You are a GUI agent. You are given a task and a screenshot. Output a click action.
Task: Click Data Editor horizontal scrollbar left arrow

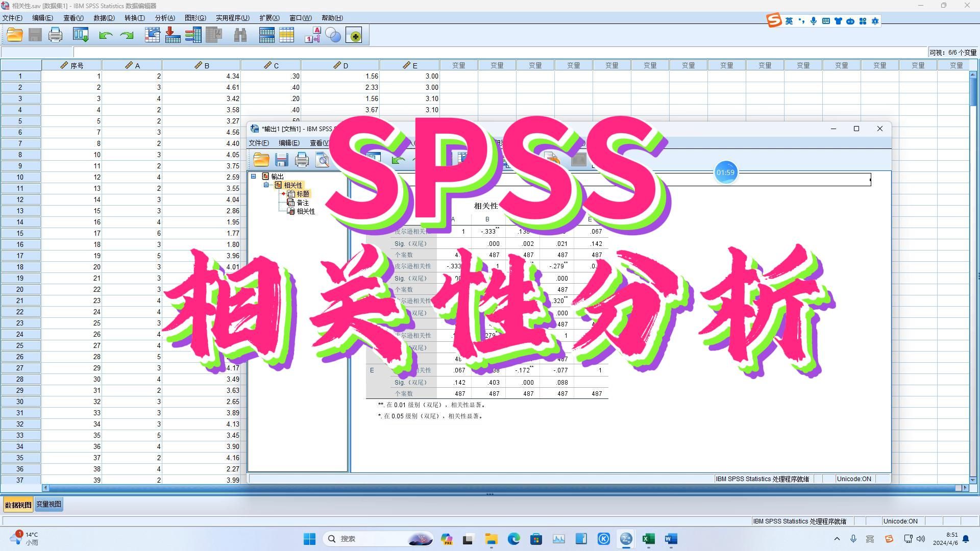pyautogui.click(x=45, y=488)
